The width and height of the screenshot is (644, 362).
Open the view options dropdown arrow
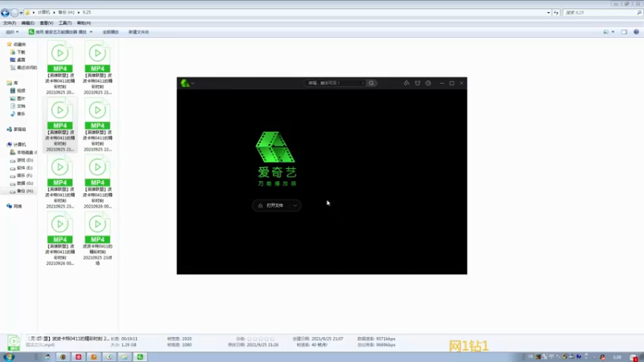coord(613,31)
